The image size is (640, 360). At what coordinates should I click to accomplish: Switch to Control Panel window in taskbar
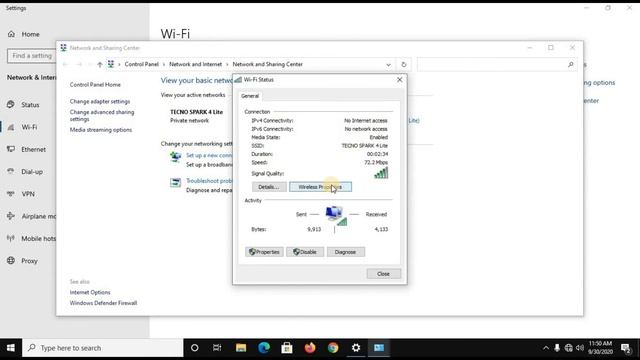pos(379,348)
